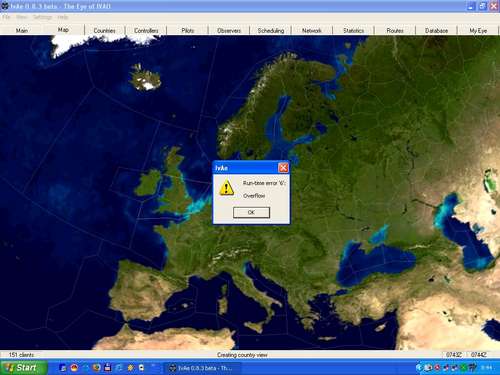This screenshot has height=375, width=500.
Task: Open the Settings menu
Action: click(x=42, y=17)
